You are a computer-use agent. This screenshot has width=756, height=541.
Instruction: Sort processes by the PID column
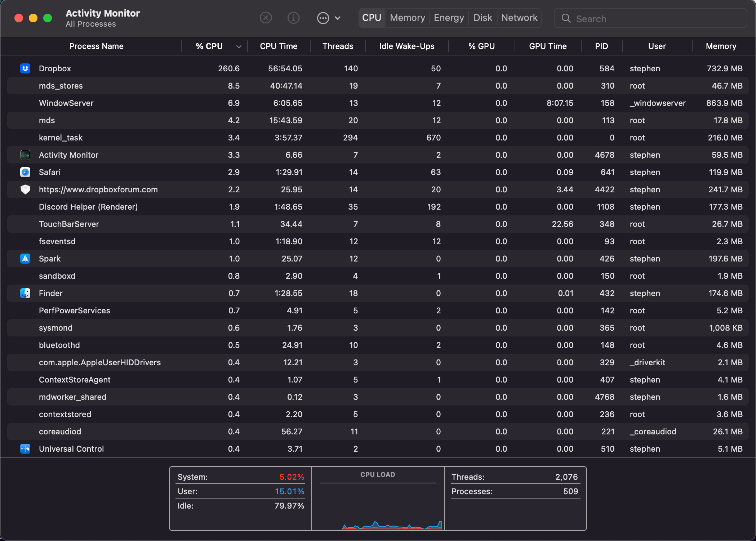pyautogui.click(x=601, y=46)
